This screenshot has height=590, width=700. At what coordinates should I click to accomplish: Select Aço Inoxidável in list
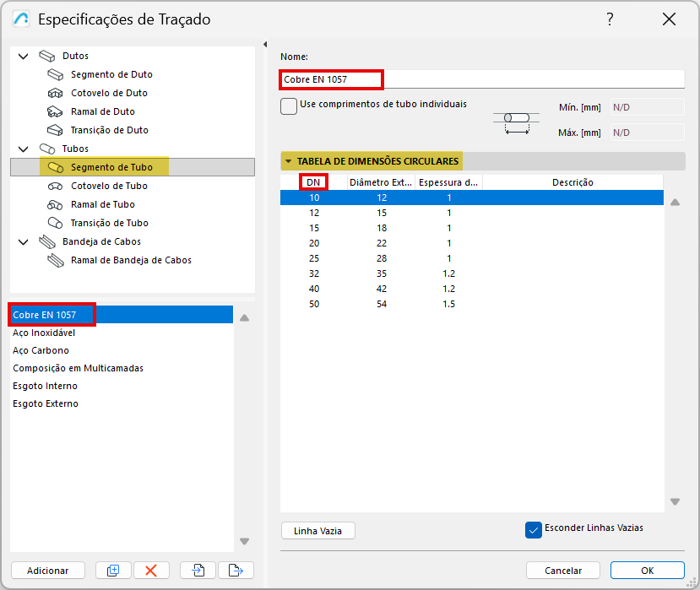point(122,333)
